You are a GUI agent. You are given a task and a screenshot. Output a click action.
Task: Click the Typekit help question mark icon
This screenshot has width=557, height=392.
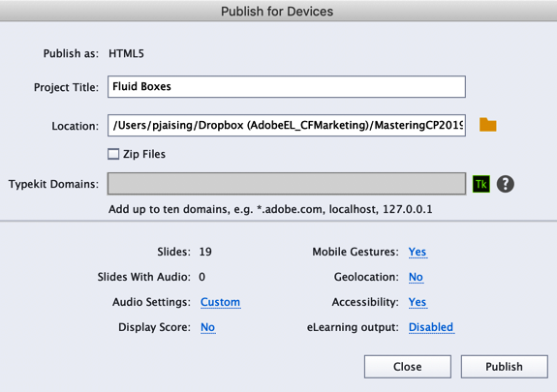click(x=505, y=184)
